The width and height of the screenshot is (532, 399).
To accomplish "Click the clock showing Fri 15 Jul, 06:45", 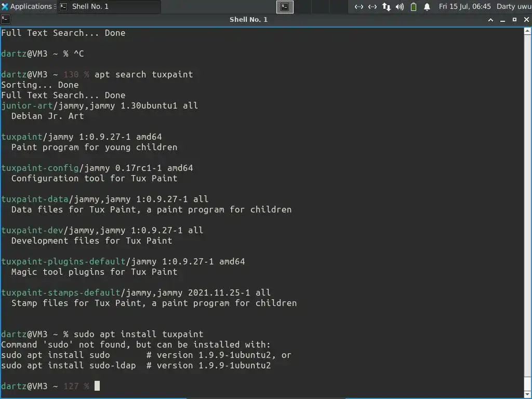I will pyautogui.click(x=464, y=6).
